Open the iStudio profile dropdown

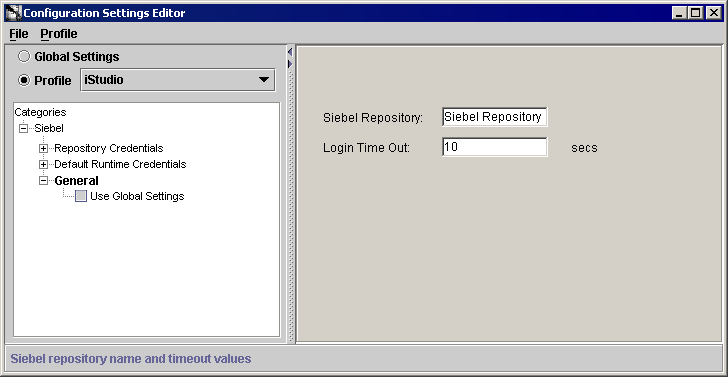click(178, 80)
